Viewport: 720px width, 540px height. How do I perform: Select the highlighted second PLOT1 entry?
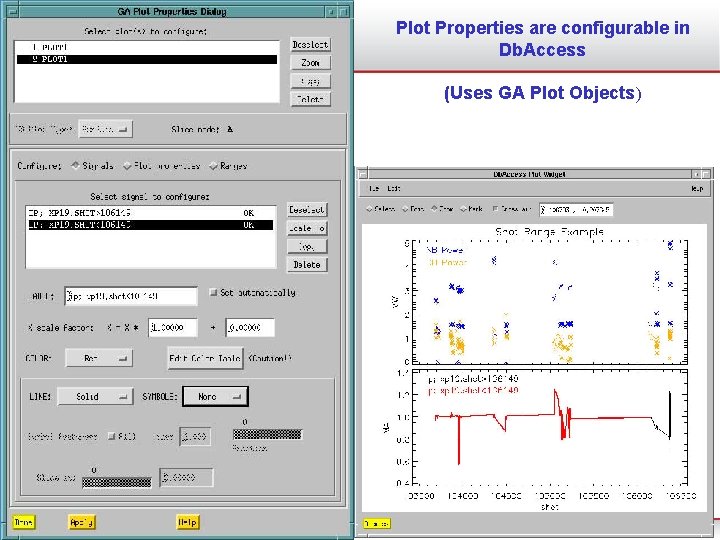coord(147,59)
